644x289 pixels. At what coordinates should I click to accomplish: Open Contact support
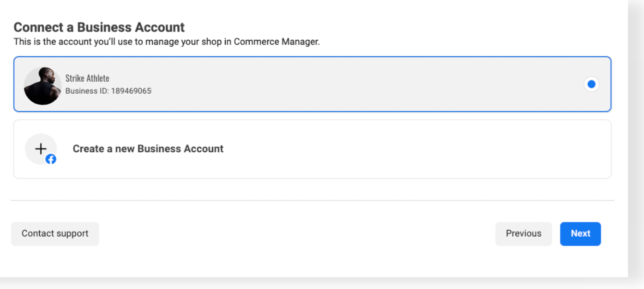click(55, 234)
